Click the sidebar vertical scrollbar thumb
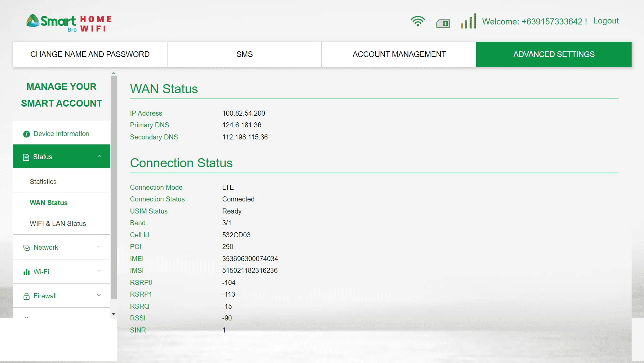This screenshot has height=363, width=644. coord(114,187)
